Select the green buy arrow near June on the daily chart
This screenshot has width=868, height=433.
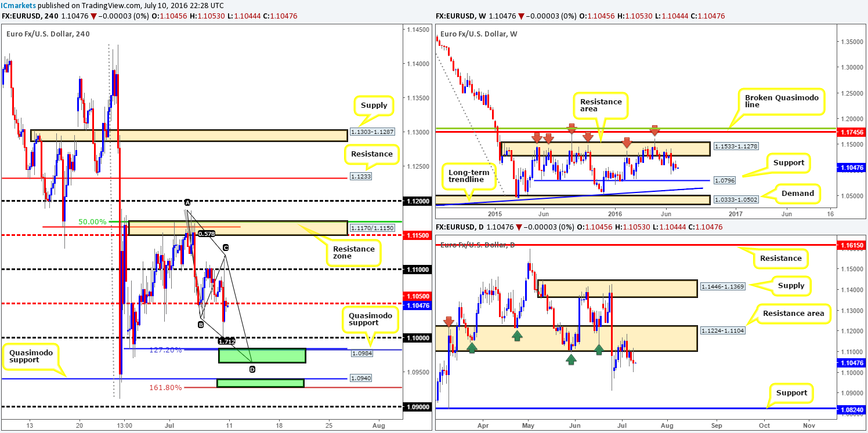[x=571, y=361]
